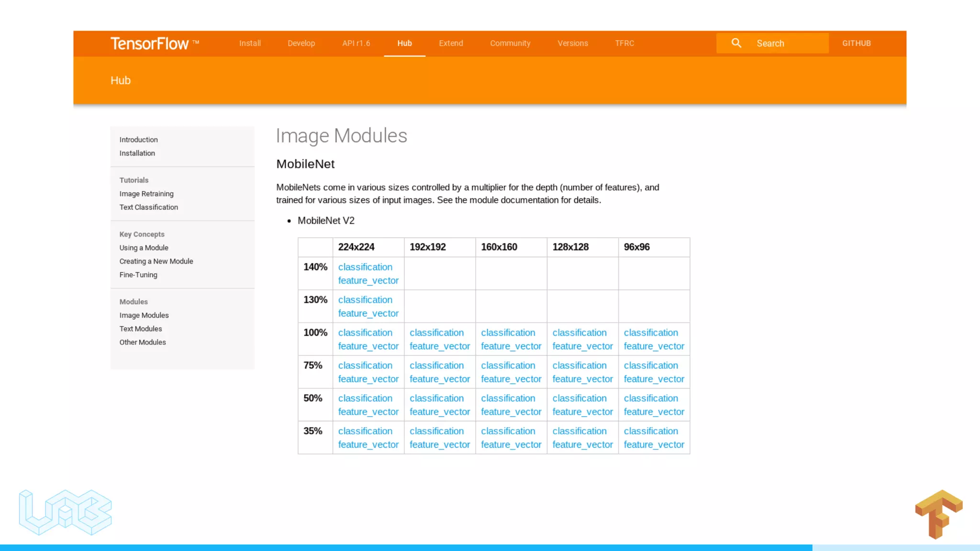
Task: Open the GITHUB link in header
Action: 857,44
